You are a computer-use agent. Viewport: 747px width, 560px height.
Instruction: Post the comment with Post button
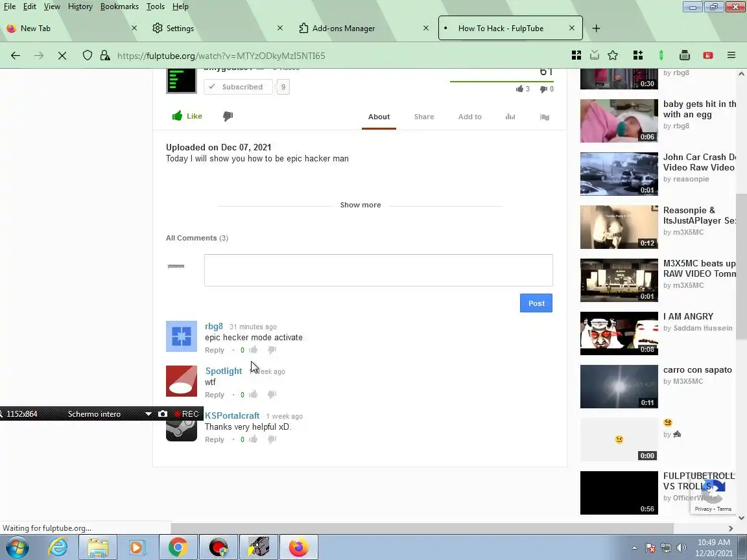click(x=536, y=303)
